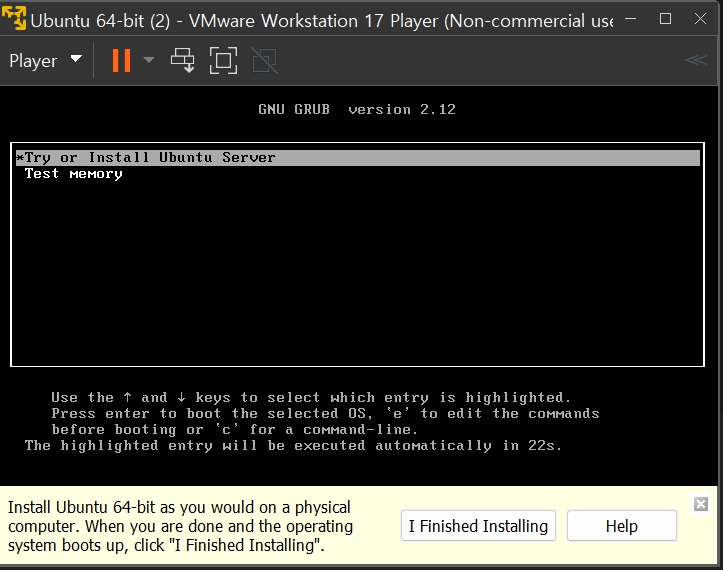Click the VMware logo in title bar
The width and height of the screenshot is (723, 570).
[x=14, y=18]
